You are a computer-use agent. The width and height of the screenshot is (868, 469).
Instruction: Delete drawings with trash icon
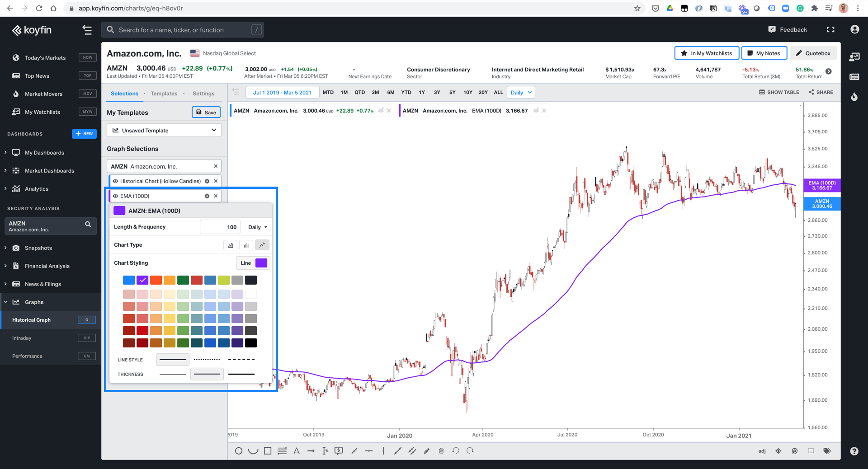click(441, 451)
